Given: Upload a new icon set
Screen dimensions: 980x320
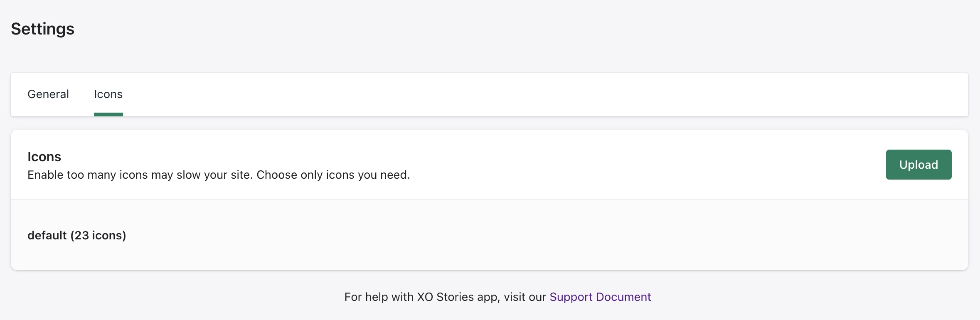Looking at the screenshot, I should point(918,165).
